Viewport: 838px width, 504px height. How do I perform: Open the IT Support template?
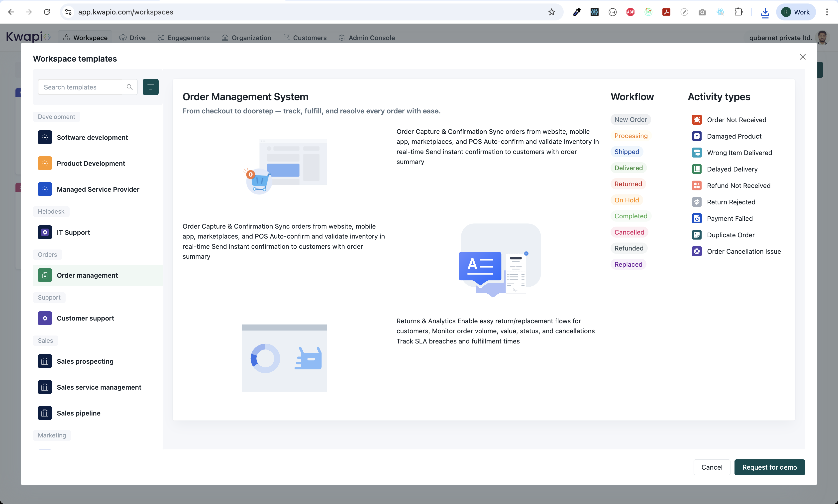click(73, 233)
